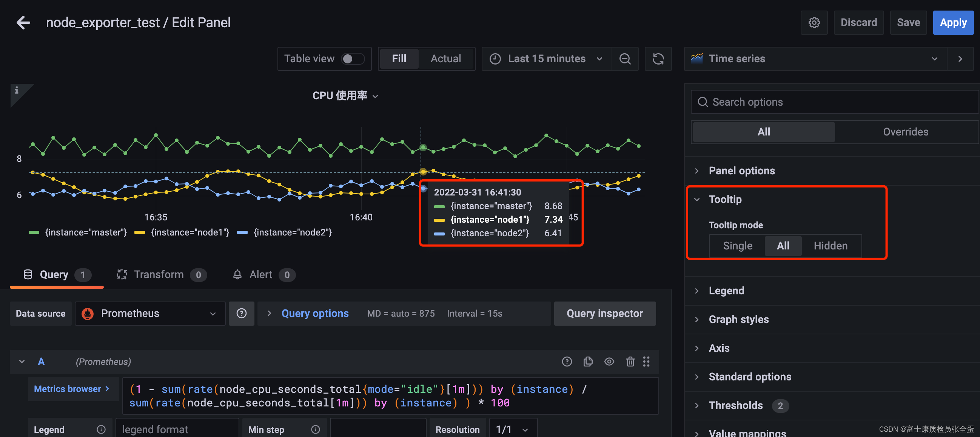Switch to the Overrides tab
The height and width of the screenshot is (437, 980).
[x=905, y=132]
